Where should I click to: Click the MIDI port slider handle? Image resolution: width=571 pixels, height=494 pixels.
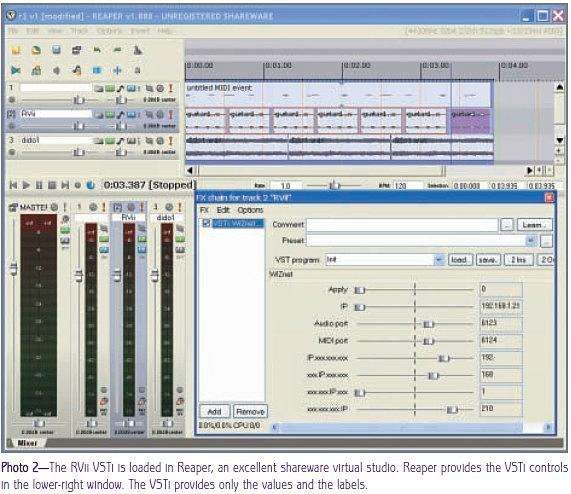coord(429,341)
